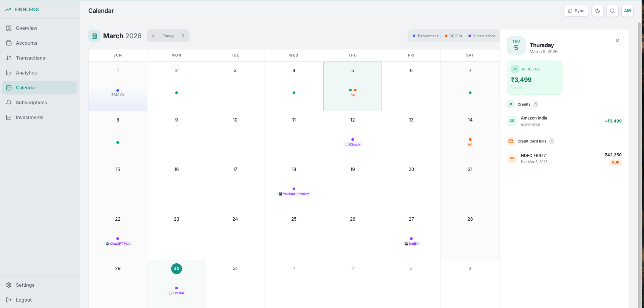Click iCloud+ subscription on March 12
This screenshot has height=308, width=644.
coord(352,145)
